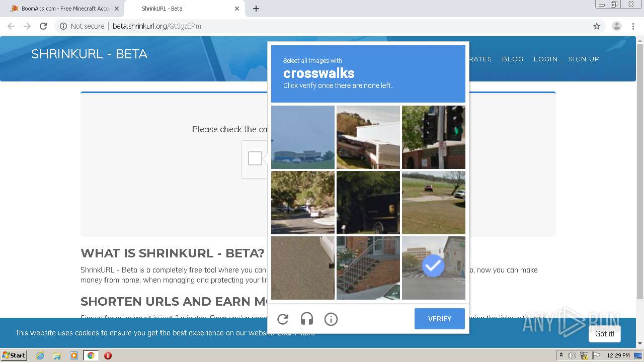This screenshot has height=362, width=644.
Task: Open the captcha help info icon
Action: [x=331, y=319]
